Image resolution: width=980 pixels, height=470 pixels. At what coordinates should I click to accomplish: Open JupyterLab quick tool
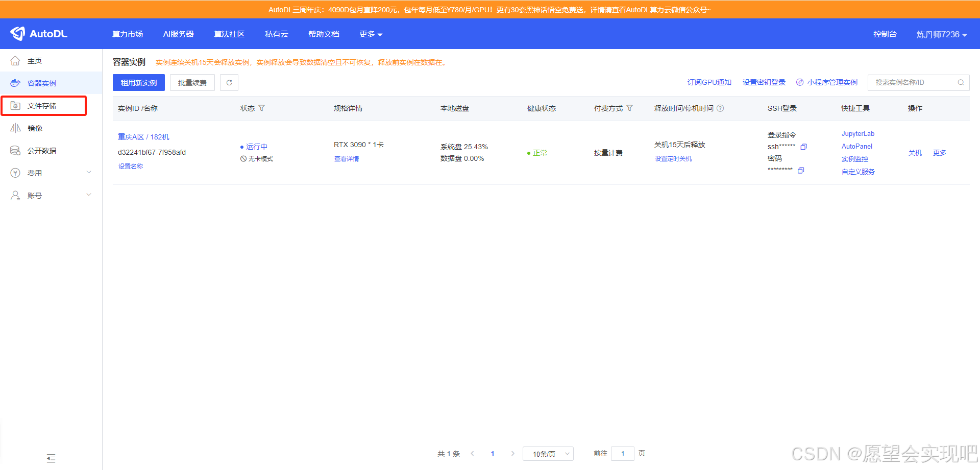click(x=858, y=134)
